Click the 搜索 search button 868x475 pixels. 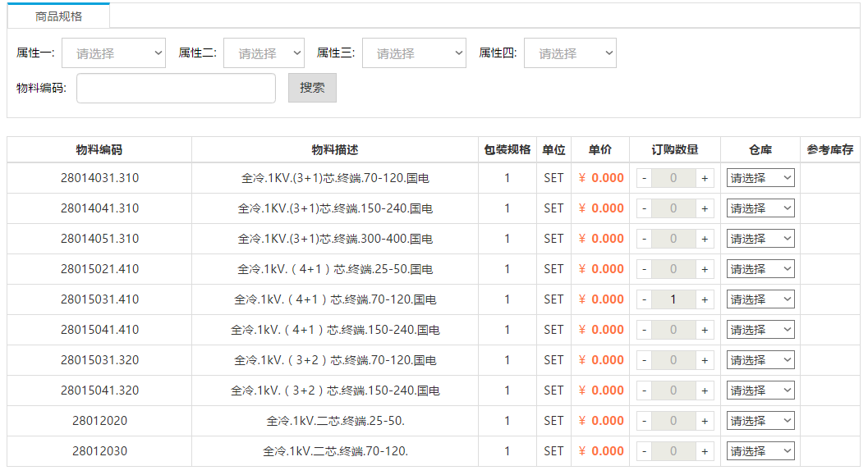tap(311, 88)
